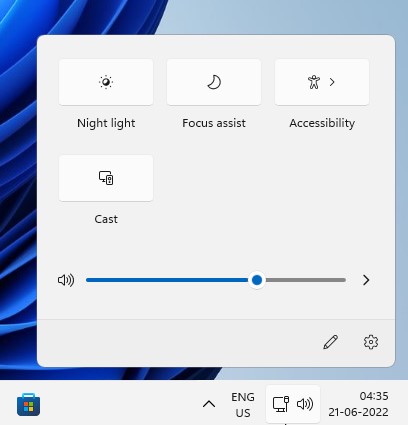Edit quick settings with pencil icon

pos(330,342)
